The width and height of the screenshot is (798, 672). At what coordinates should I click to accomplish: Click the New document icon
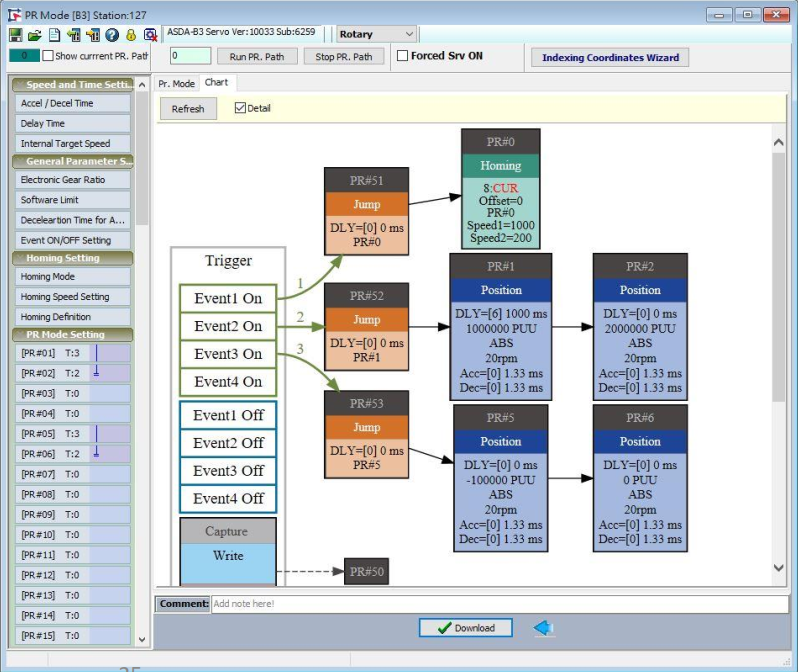pos(54,35)
